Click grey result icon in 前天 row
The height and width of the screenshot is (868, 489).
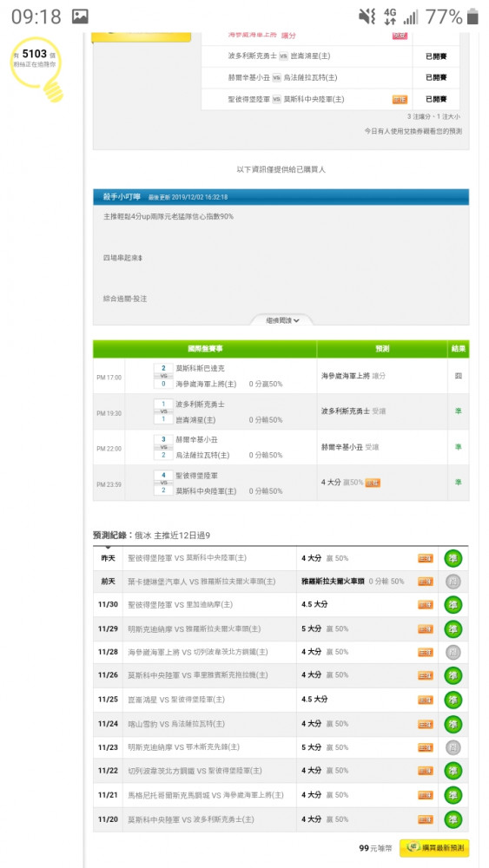453,582
